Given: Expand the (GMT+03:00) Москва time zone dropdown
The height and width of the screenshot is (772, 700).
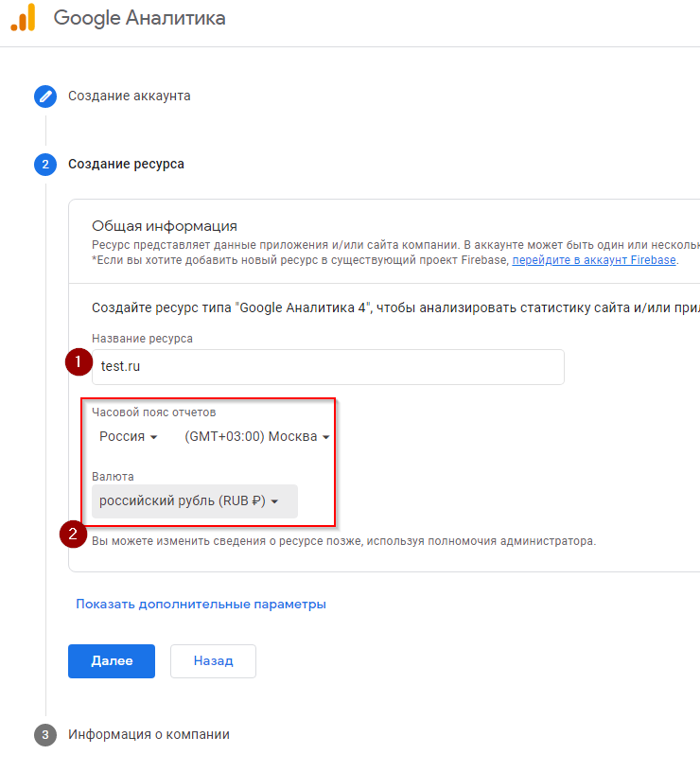Looking at the screenshot, I should [257, 437].
